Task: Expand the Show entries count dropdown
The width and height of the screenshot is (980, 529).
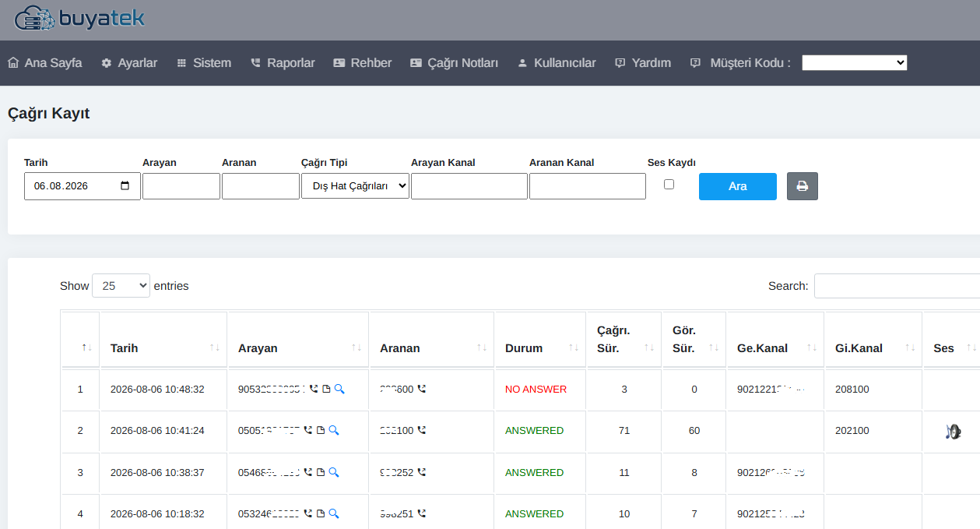Action: point(121,286)
